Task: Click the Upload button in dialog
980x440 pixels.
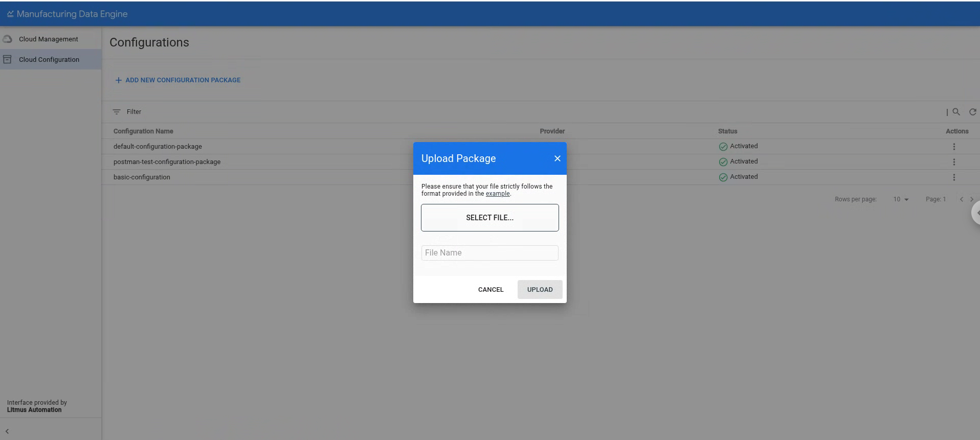Action: tap(540, 290)
